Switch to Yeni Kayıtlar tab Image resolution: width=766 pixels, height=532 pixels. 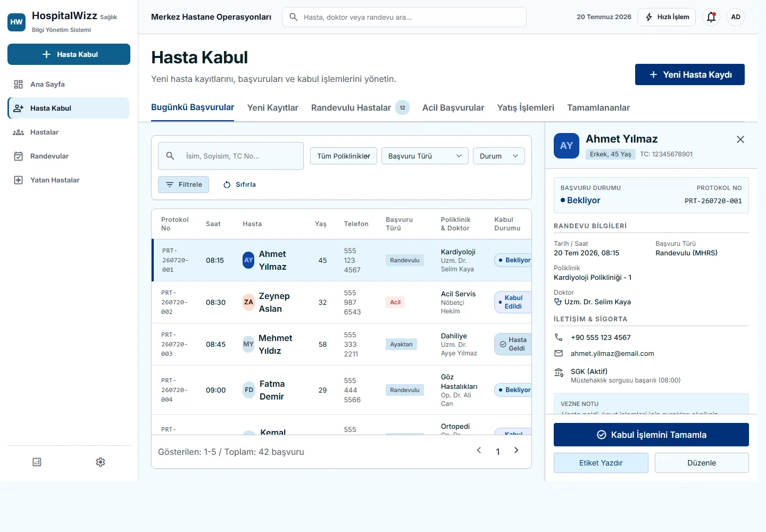[x=273, y=107]
